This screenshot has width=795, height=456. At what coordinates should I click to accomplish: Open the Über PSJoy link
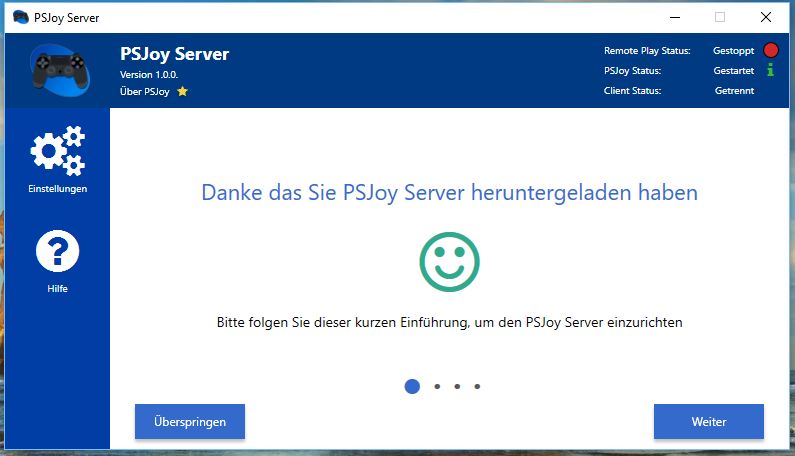(144, 91)
